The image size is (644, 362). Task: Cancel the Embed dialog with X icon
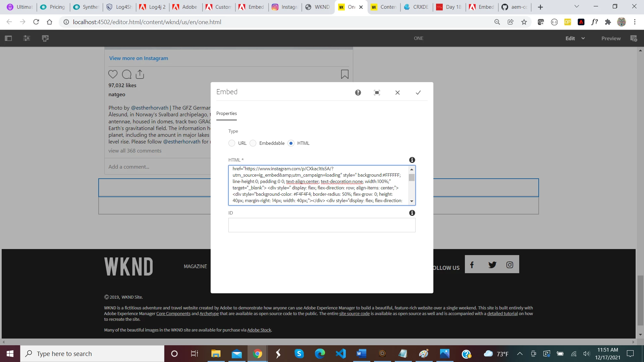pos(397,93)
